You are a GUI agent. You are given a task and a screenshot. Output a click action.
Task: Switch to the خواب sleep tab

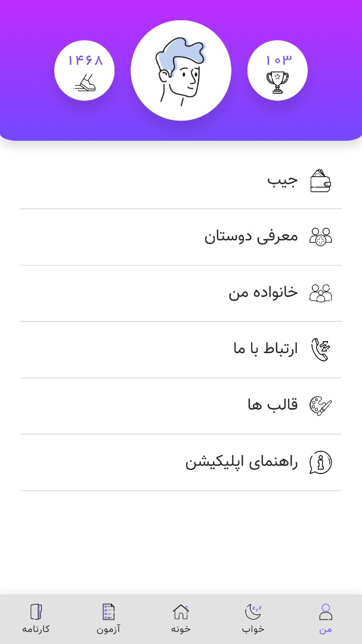(x=253, y=618)
